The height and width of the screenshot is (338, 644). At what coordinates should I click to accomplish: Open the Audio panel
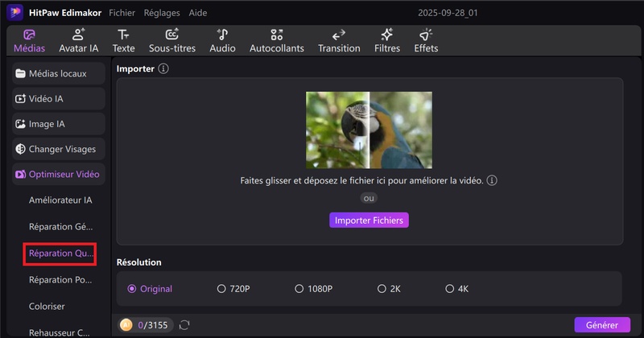[x=222, y=41]
